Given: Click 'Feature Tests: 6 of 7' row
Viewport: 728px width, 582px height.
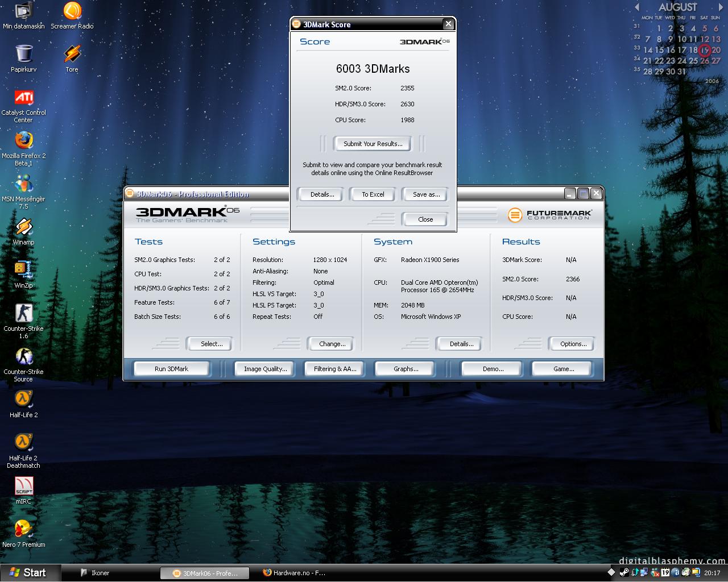Looking at the screenshot, I should (182, 302).
